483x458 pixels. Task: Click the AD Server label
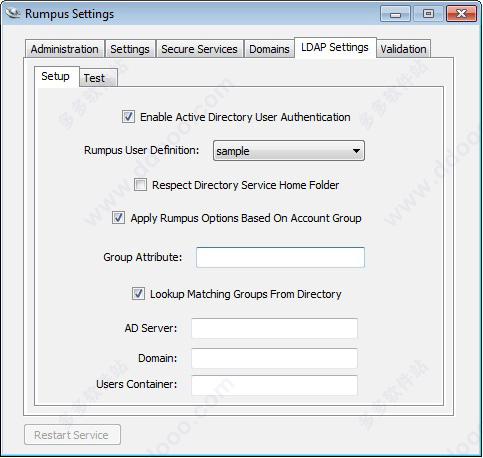click(151, 328)
